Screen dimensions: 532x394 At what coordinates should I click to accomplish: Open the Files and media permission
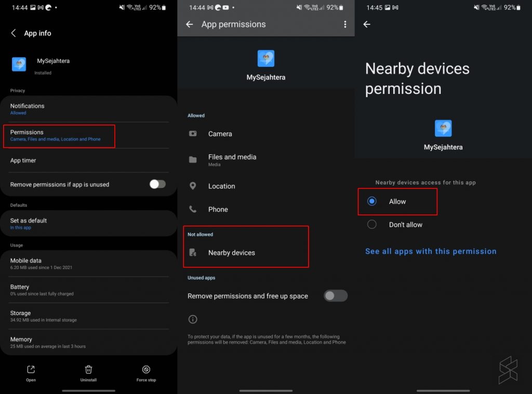[265, 160]
